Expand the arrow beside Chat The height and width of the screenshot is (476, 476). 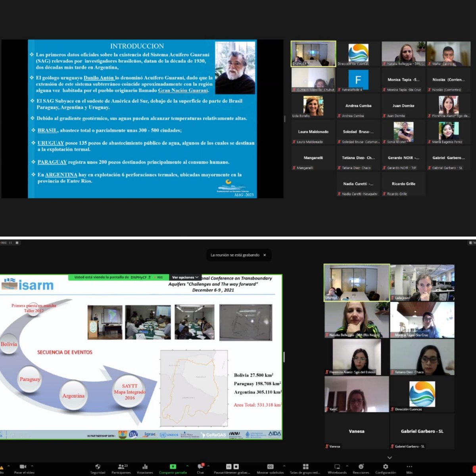coord(208,466)
